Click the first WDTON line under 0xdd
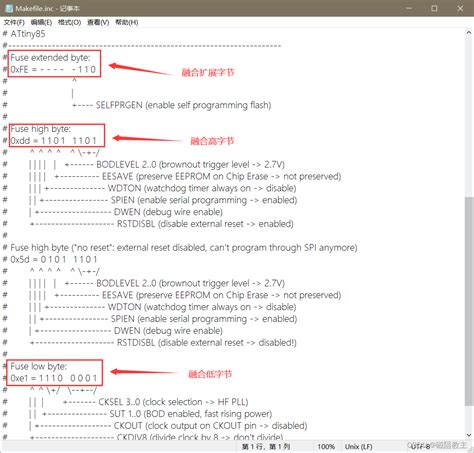The image size is (474, 453). [171, 188]
